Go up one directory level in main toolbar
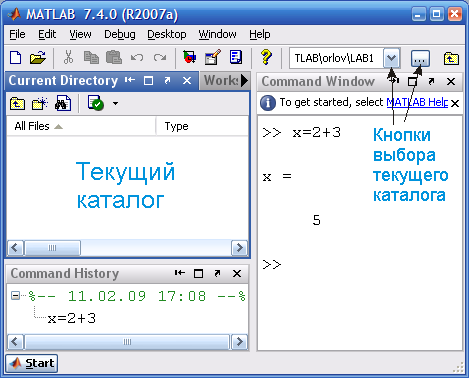 pyautogui.click(x=451, y=59)
